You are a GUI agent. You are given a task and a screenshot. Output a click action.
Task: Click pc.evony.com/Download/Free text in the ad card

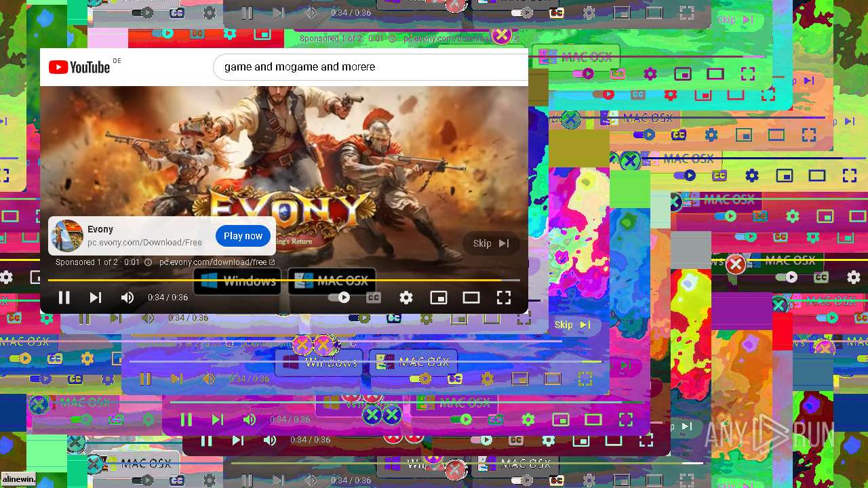point(144,242)
